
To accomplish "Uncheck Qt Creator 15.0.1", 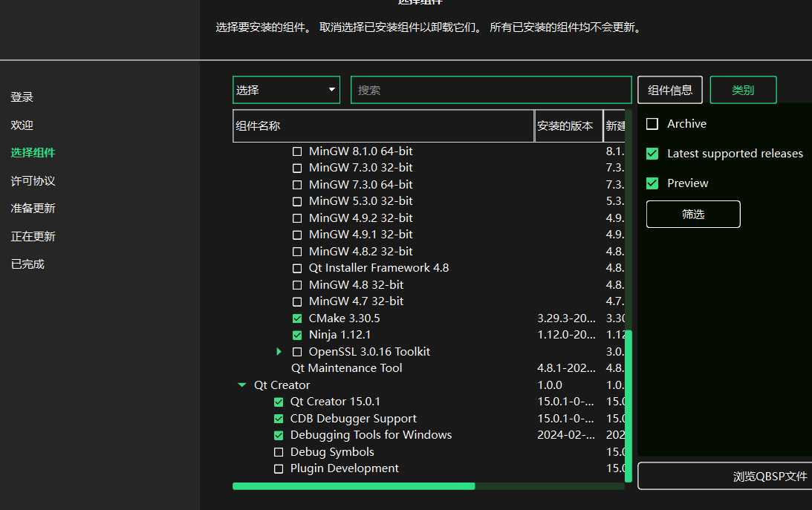I will point(279,402).
